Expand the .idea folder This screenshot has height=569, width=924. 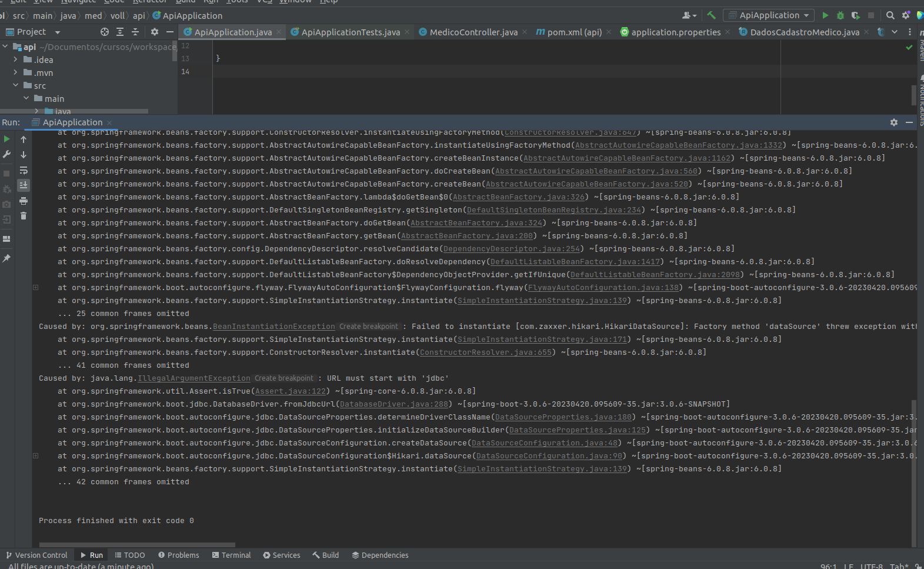coord(15,59)
